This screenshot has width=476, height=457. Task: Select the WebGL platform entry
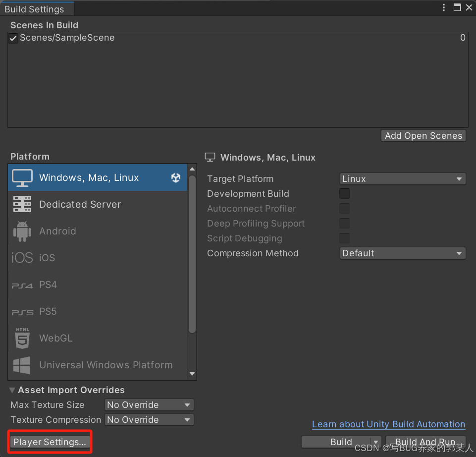point(98,338)
